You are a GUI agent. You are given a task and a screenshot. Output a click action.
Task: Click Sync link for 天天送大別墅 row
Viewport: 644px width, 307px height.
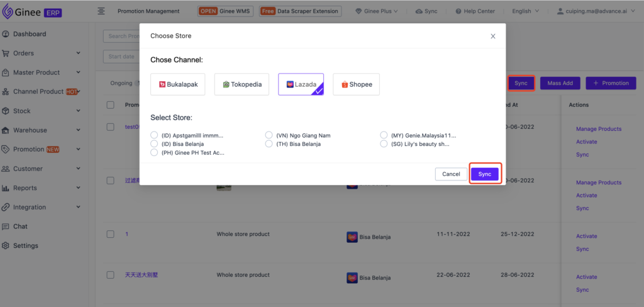pos(582,290)
